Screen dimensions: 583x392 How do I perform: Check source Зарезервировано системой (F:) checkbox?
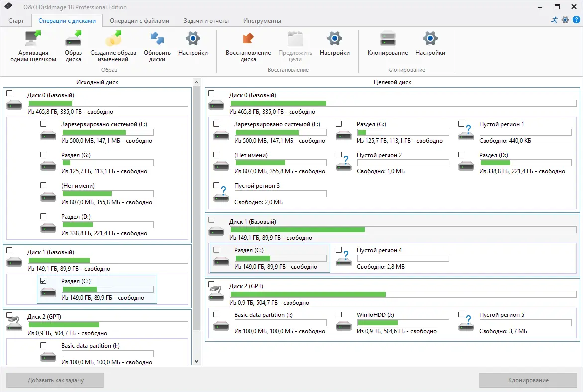[x=43, y=124]
